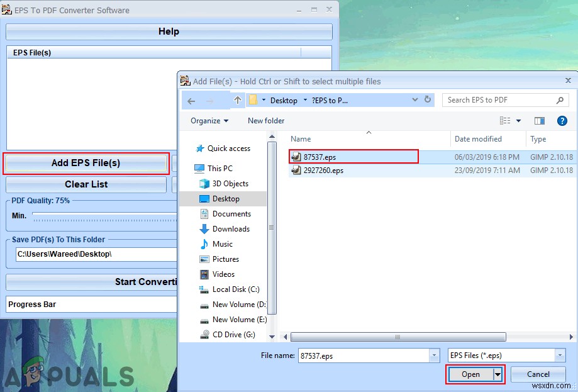
Task: Click the back navigation arrow
Action: pos(191,99)
